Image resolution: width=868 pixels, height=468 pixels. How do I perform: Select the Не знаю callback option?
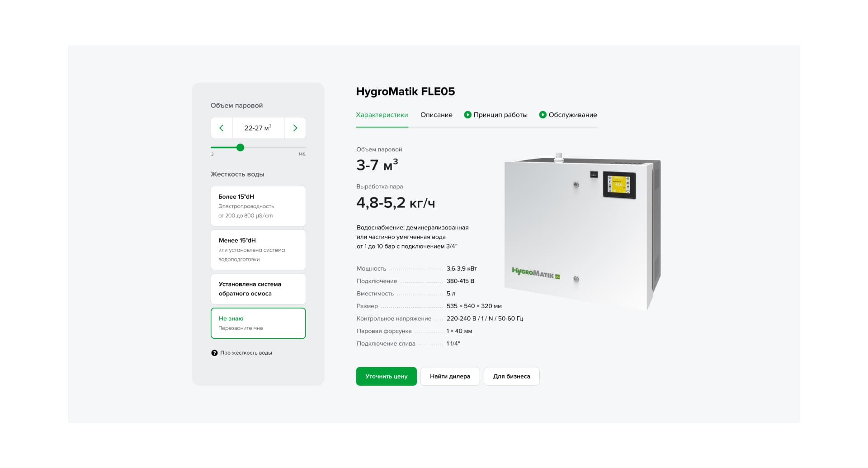tap(258, 323)
